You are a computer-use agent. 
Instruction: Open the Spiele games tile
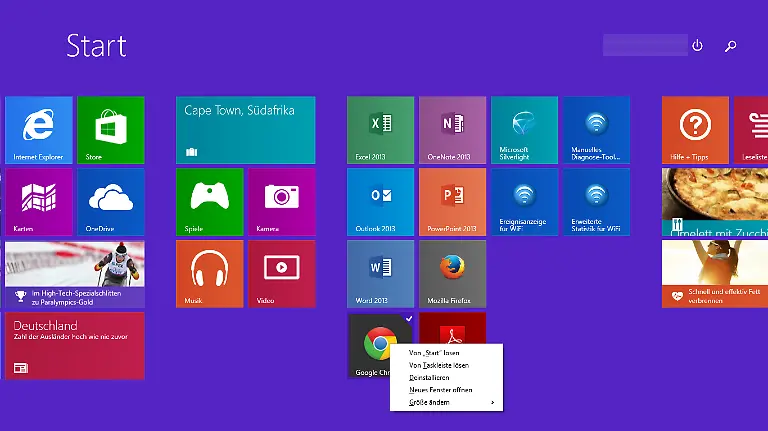[x=210, y=202]
